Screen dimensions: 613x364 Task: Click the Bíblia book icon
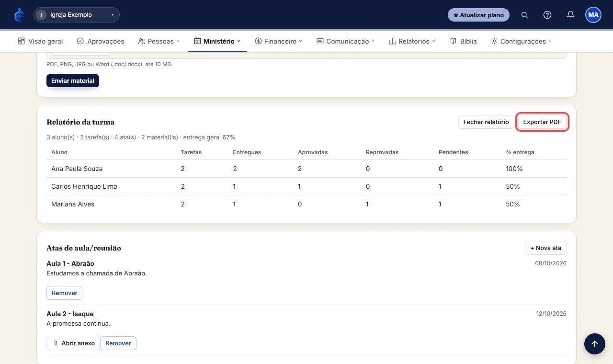point(453,41)
